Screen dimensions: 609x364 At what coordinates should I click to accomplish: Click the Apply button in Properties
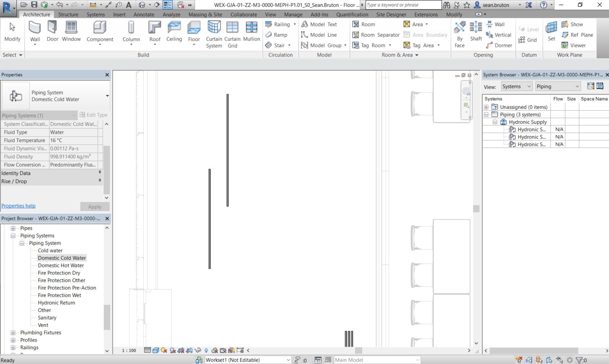pyautogui.click(x=95, y=206)
